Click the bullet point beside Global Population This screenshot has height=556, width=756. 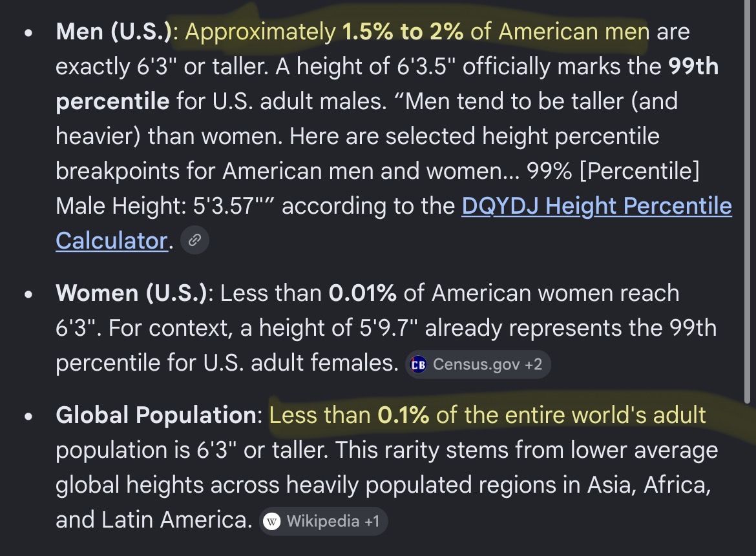pyautogui.click(x=28, y=417)
